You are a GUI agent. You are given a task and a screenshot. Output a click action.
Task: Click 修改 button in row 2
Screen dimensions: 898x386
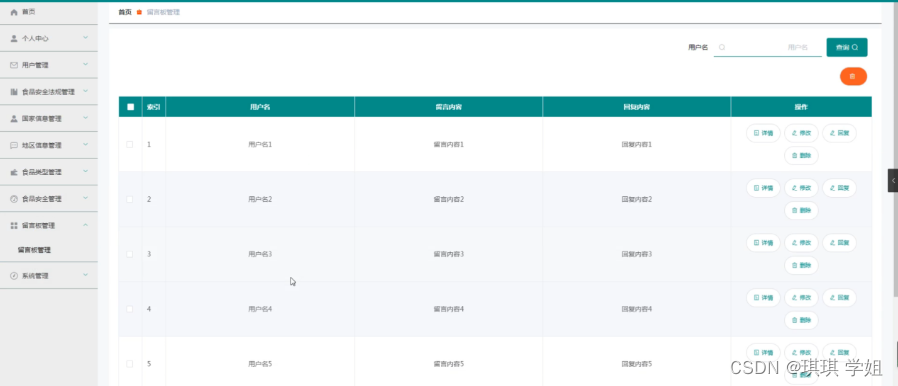tap(801, 188)
